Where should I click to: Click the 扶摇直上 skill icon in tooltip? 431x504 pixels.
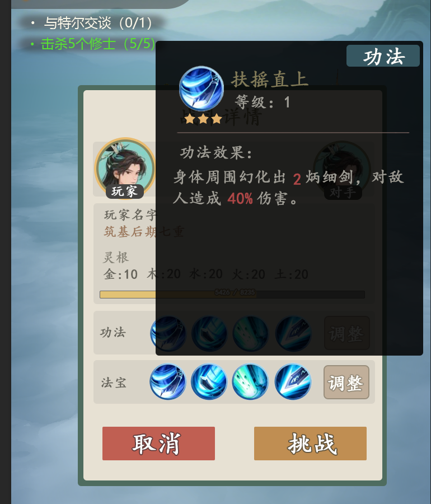[202, 88]
